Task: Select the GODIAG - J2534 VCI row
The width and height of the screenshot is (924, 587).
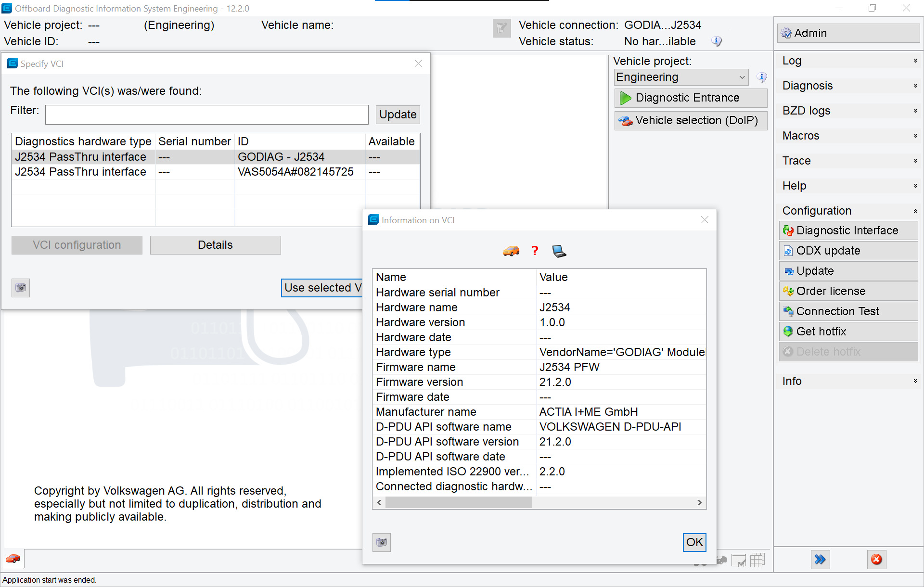Action: [x=216, y=157]
